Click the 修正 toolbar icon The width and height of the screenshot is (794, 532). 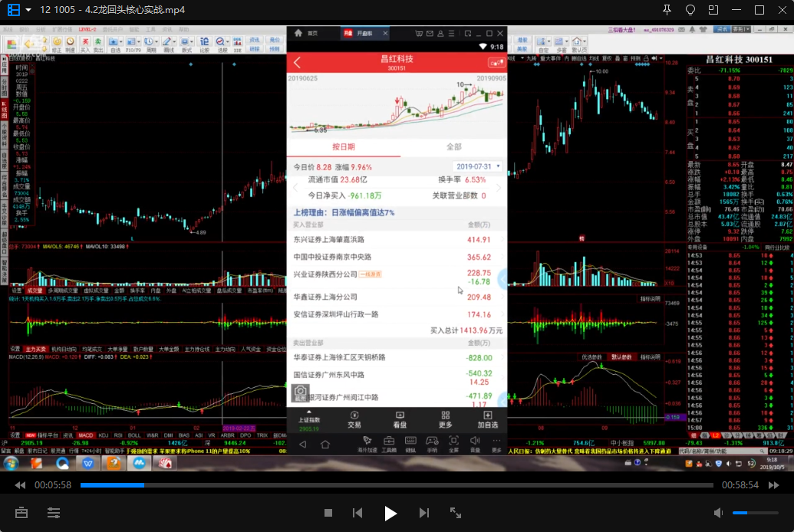57,44
